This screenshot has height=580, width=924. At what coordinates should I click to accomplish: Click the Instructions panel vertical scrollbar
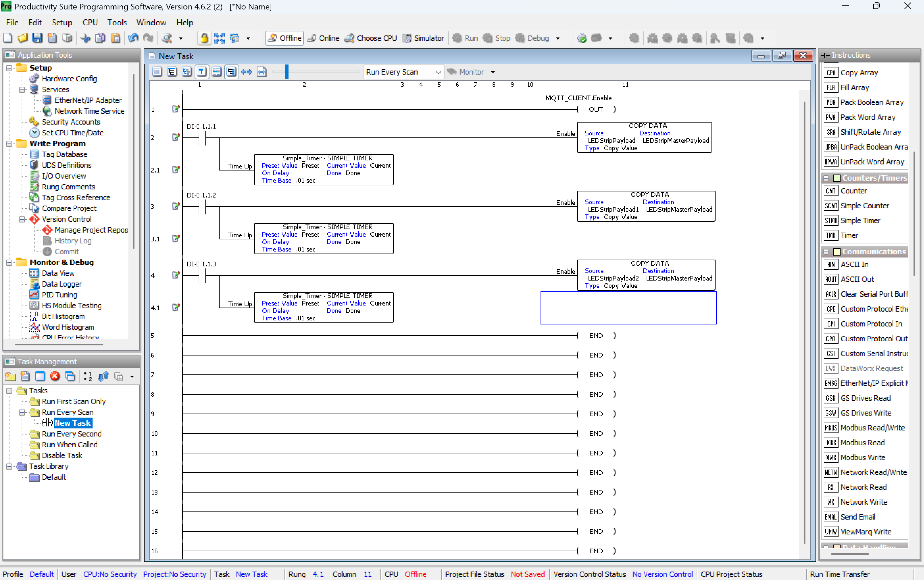[x=914, y=213]
